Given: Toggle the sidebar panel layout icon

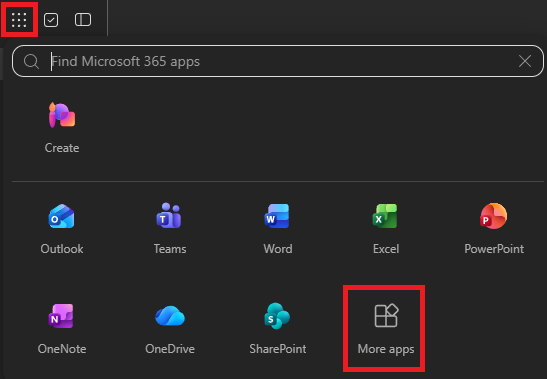Looking at the screenshot, I should 83,20.
